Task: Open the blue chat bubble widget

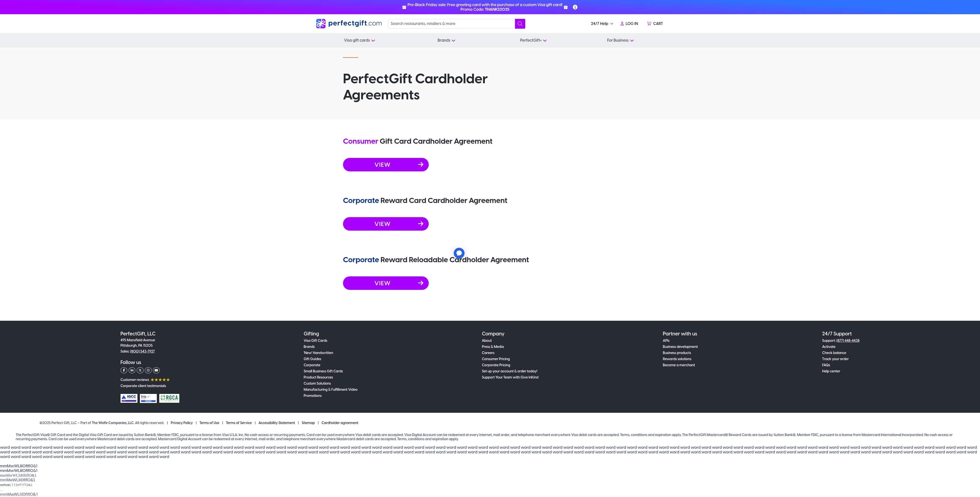Action: coord(459,253)
